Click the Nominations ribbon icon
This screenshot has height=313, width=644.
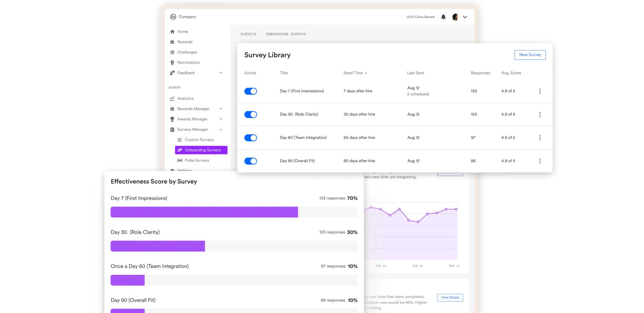coord(172,63)
